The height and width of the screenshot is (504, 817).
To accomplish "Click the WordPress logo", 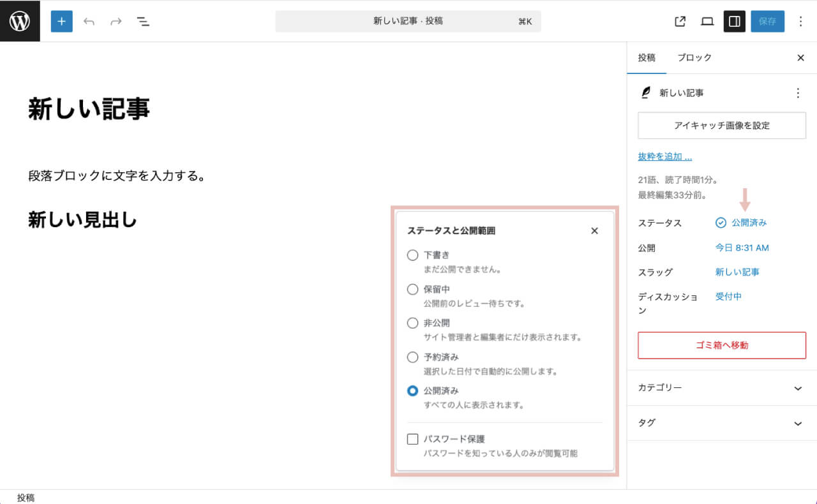I will click(x=20, y=20).
